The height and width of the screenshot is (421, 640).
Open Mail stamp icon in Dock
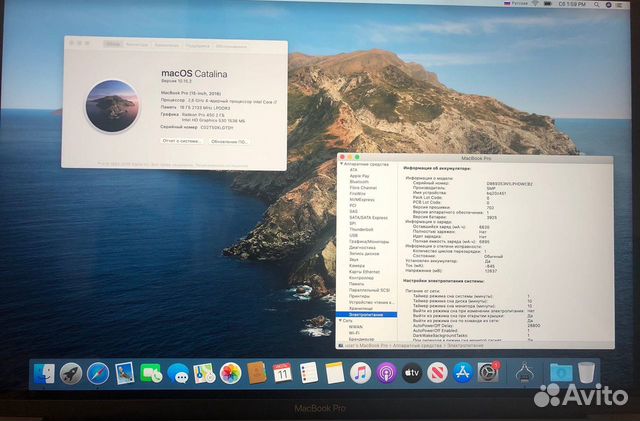point(124,373)
